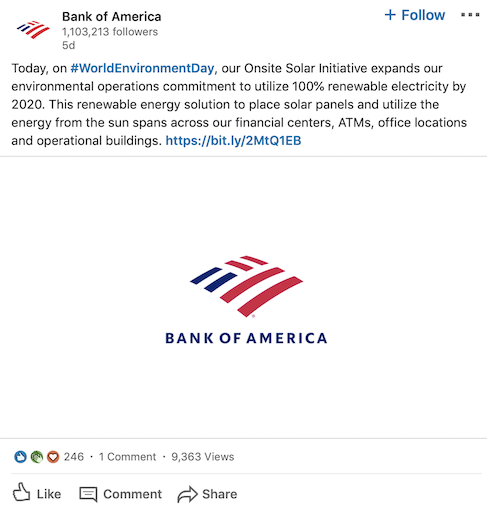Click the Bank of America company name
487x508 pixels.
point(112,16)
